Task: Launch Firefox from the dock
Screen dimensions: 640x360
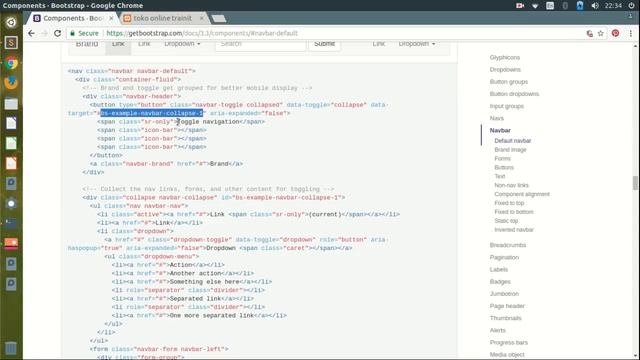Action: click(x=11, y=83)
